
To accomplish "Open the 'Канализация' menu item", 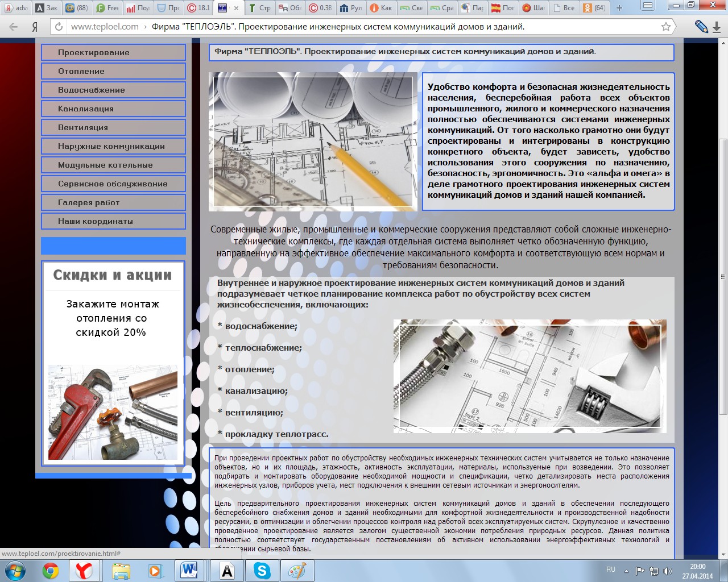I will (113, 109).
